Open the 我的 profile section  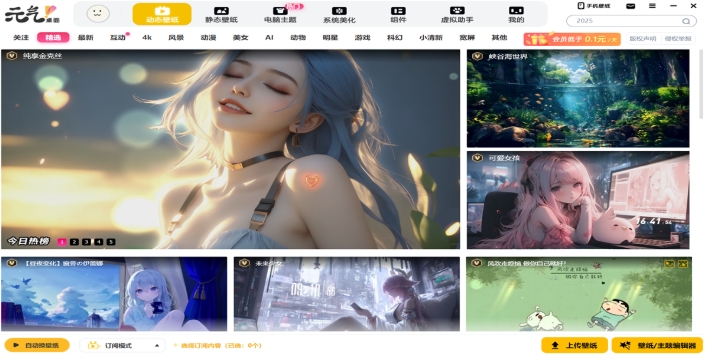[516, 15]
